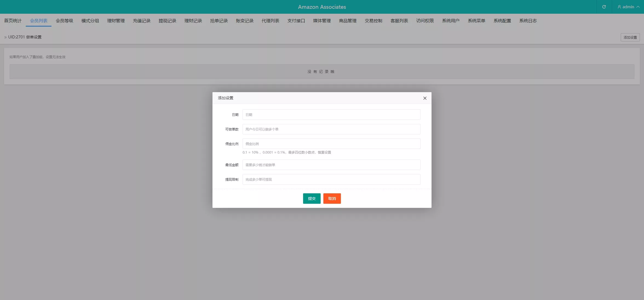The height and width of the screenshot is (300, 644).
Task: Focus the 可做单数 input field
Action: 331,129
